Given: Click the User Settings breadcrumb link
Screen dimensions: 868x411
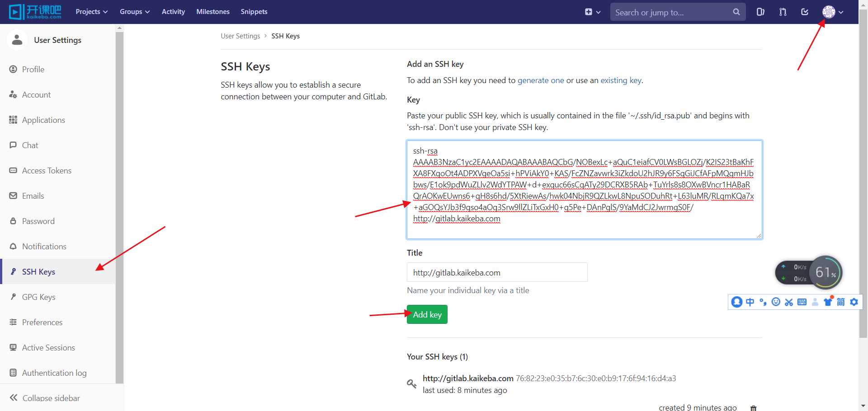Looking at the screenshot, I should (240, 36).
